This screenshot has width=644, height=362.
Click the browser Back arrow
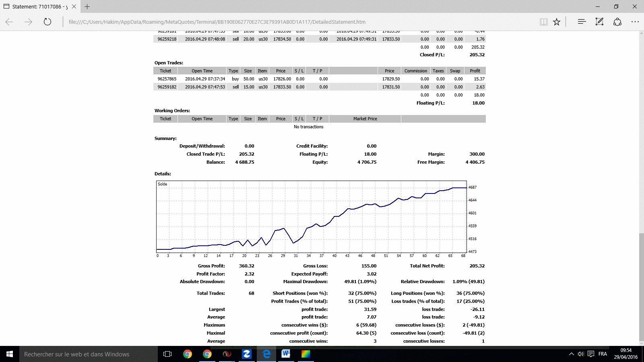click(x=9, y=22)
